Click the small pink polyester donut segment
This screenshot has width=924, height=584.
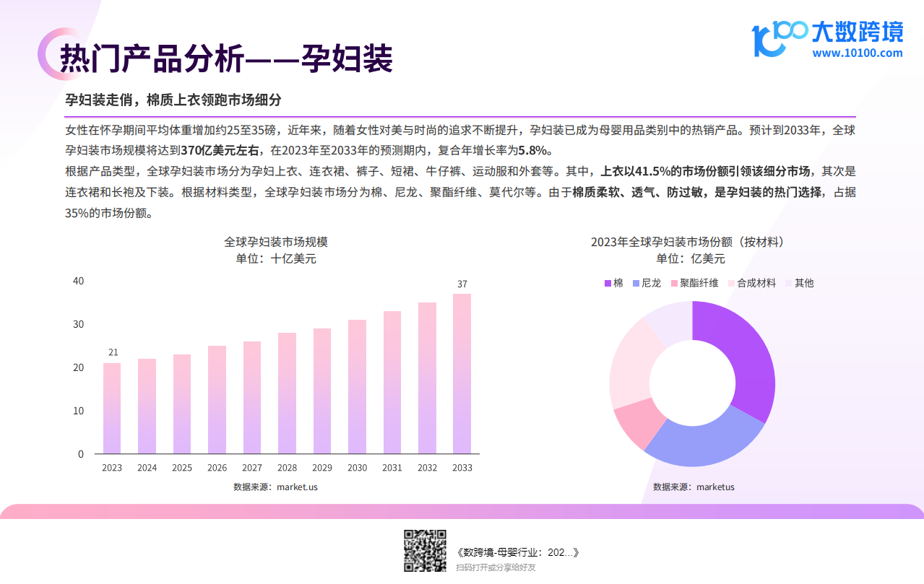(636, 422)
